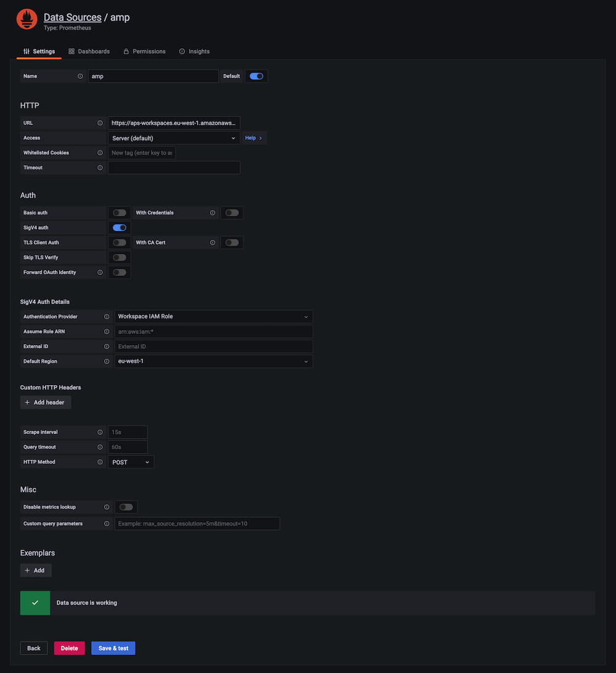Image resolution: width=616 pixels, height=673 pixels.
Task: Open the Permissions tab
Action: pos(145,52)
